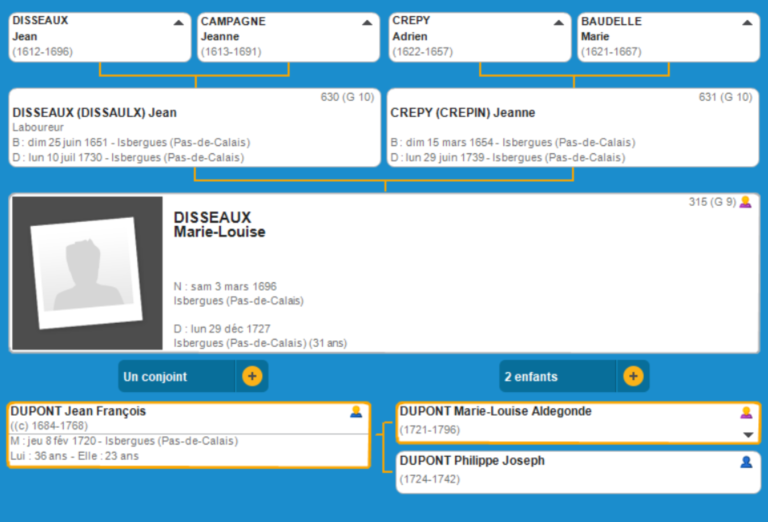Open mother CREPY (CREPIN) Jeanne's record

coord(462,113)
